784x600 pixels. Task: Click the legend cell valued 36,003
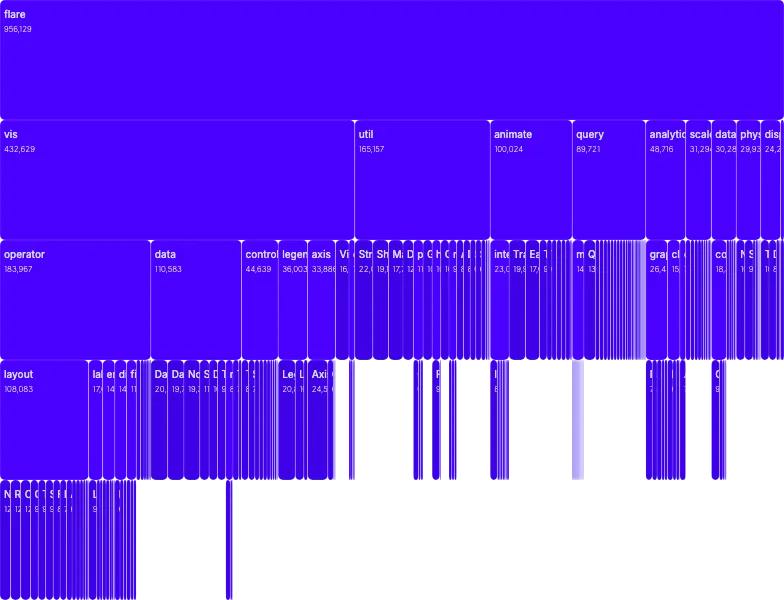[292, 300]
